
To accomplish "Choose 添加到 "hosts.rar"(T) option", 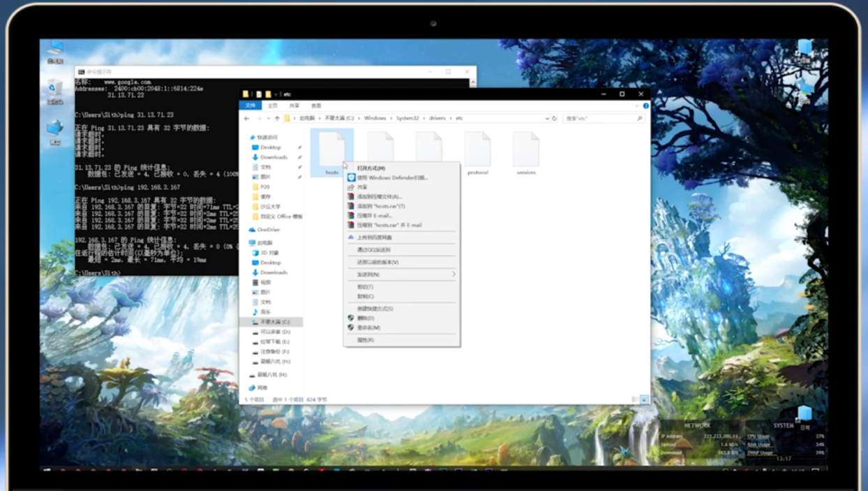I will 381,206.
